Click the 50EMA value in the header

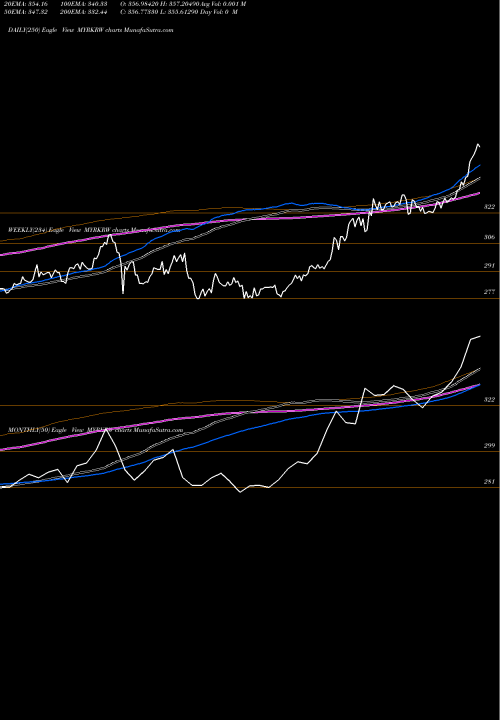coord(26,11)
